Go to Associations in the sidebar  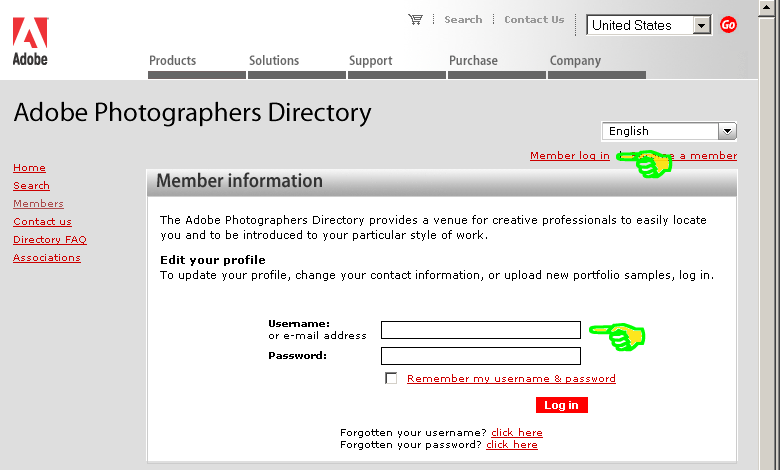click(x=46, y=258)
